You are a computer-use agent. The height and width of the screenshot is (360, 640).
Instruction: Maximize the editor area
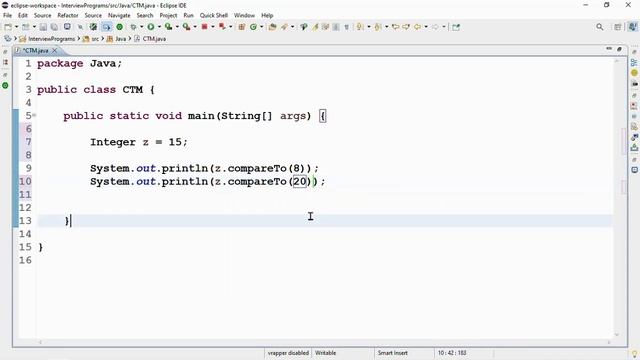[x=620, y=49]
